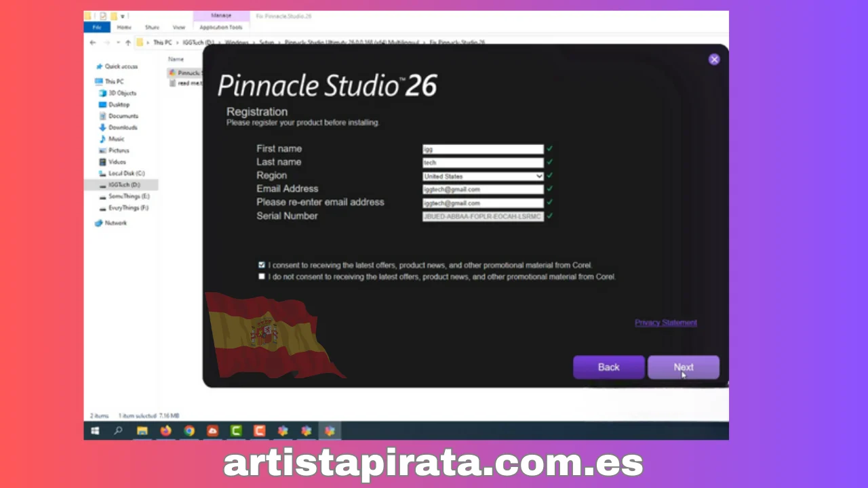Select EveryThings (F:) drive in sidebar
The image size is (868, 488).
pyautogui.click(x=123, y=208)
